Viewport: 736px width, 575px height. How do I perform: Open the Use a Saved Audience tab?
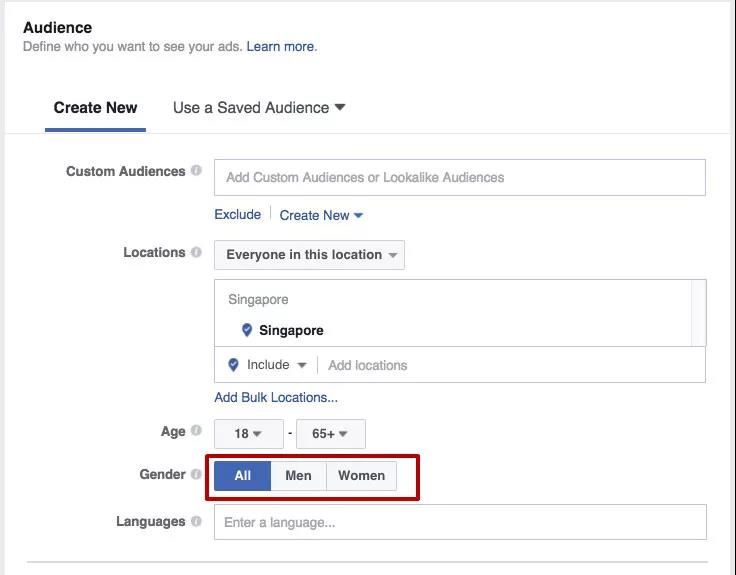point(258,108)
